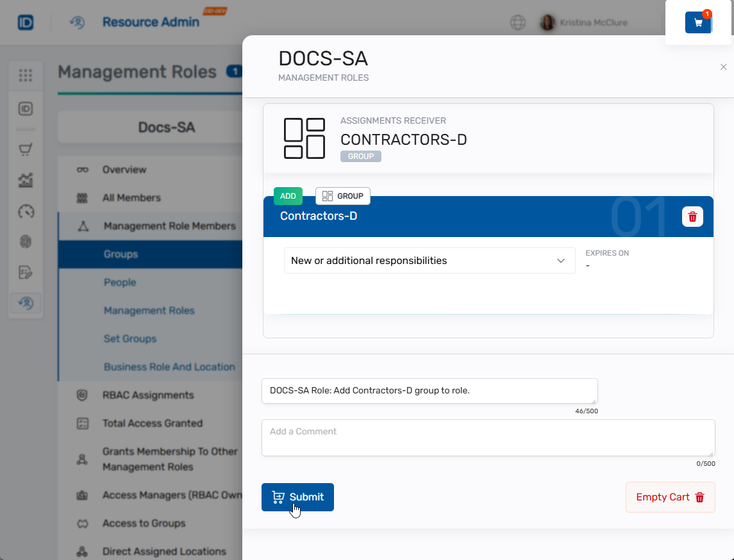This screenshot has height=560, width=734.
Task: Expand Management Role Members tree section
Action: (169, 226)
